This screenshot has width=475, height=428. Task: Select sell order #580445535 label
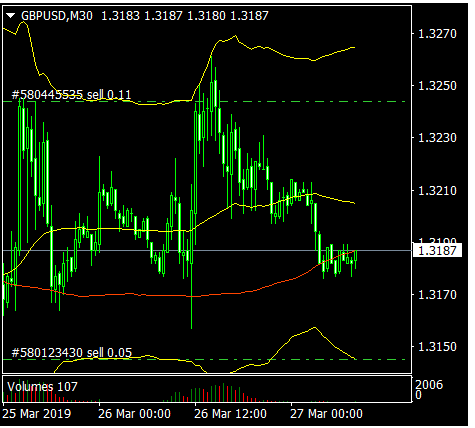coord(71,95)
